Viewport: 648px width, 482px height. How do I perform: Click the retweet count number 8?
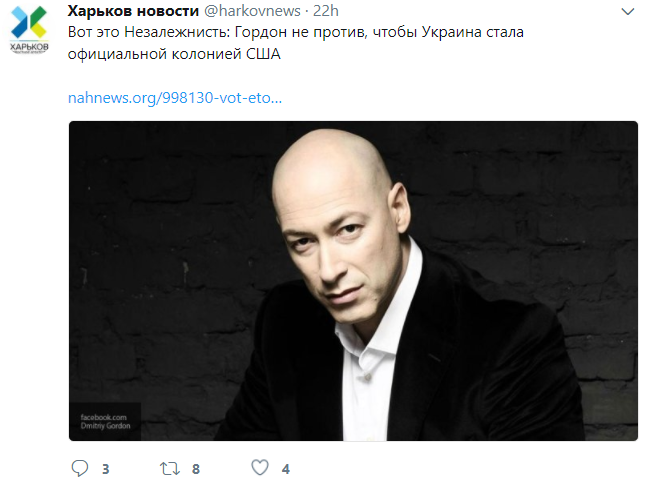pyautogui.click(x=196, y=469)
